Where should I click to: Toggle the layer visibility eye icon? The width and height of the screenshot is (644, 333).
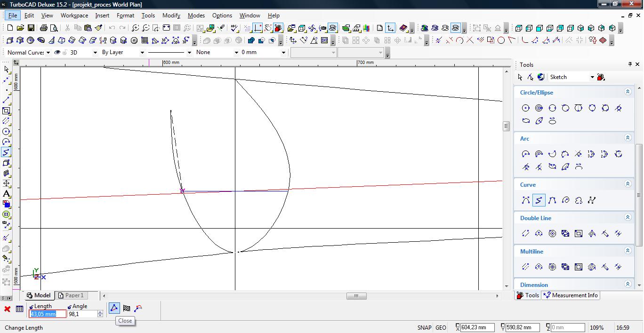coord(57,53)
